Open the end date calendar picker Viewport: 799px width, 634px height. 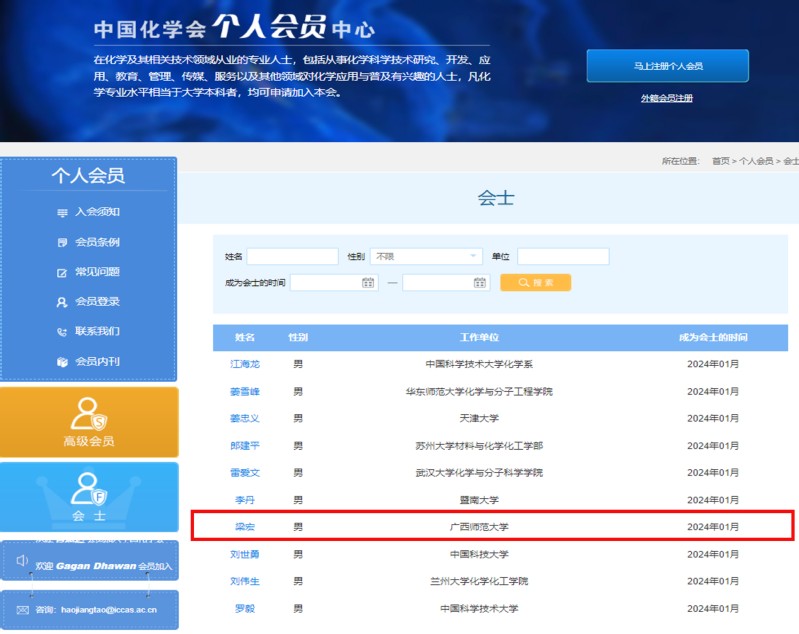point(480,282)
